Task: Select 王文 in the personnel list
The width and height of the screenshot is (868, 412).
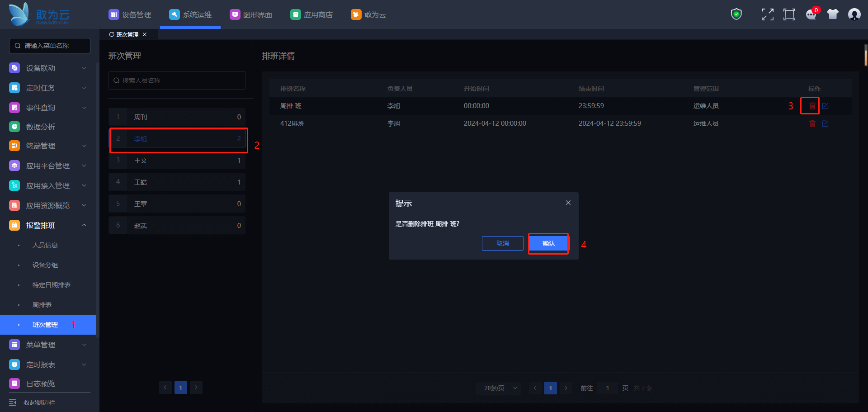Action: [x=177, y=161]
